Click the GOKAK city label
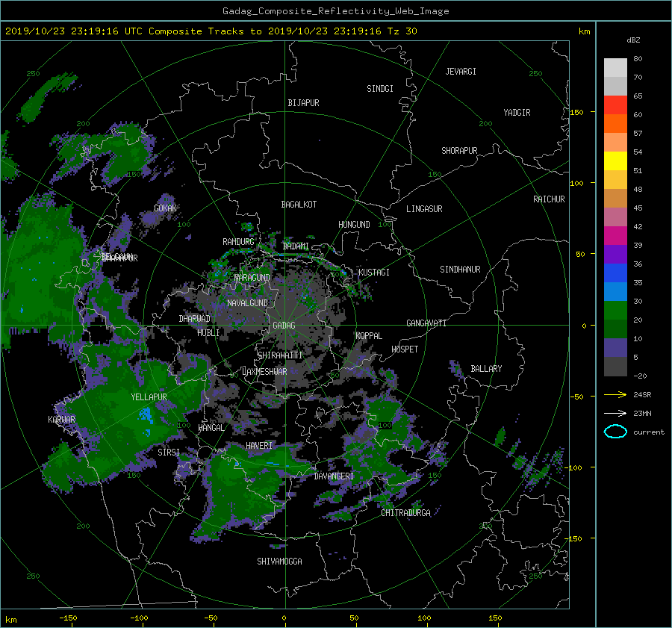Screen dimensions: 672x628 coord(165,208)
